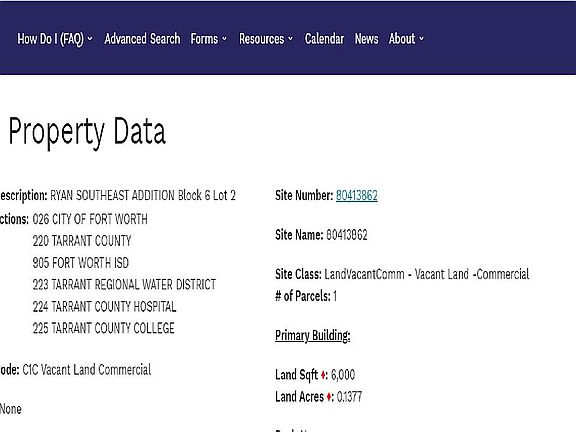Click the Primary Building heading

click(x=313, y=336)
